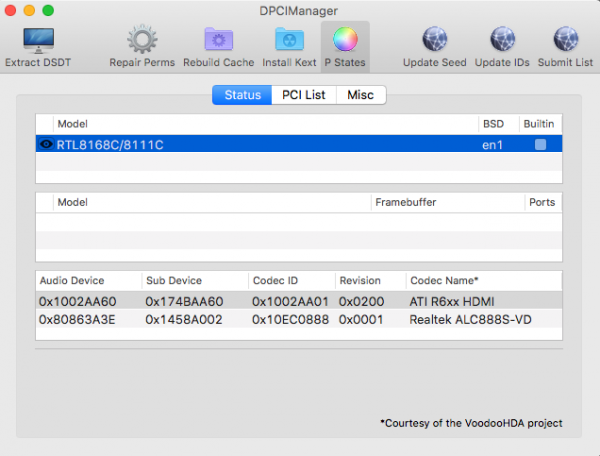600x456 pixels.
Task: Check the Builtin box for en1
Action: [540, 145]
